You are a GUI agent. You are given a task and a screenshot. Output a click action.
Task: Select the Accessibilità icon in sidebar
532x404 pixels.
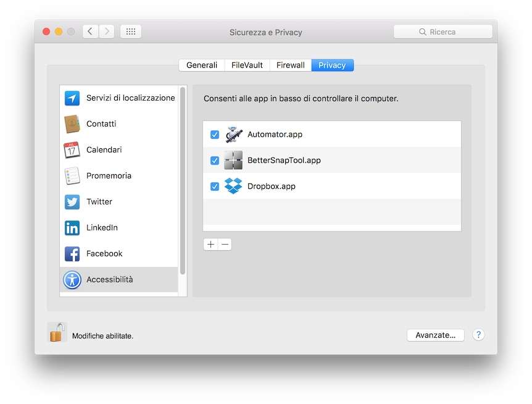coord(72,280)
